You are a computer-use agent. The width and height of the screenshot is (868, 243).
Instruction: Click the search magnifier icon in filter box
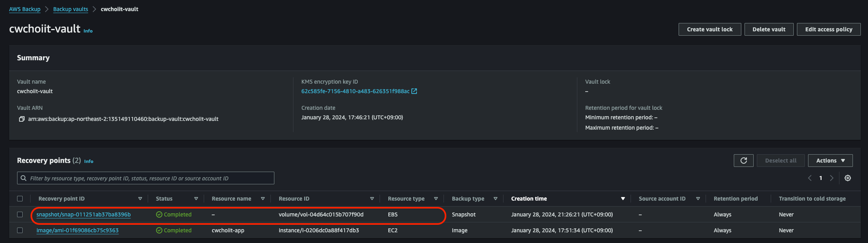[24, 178]
